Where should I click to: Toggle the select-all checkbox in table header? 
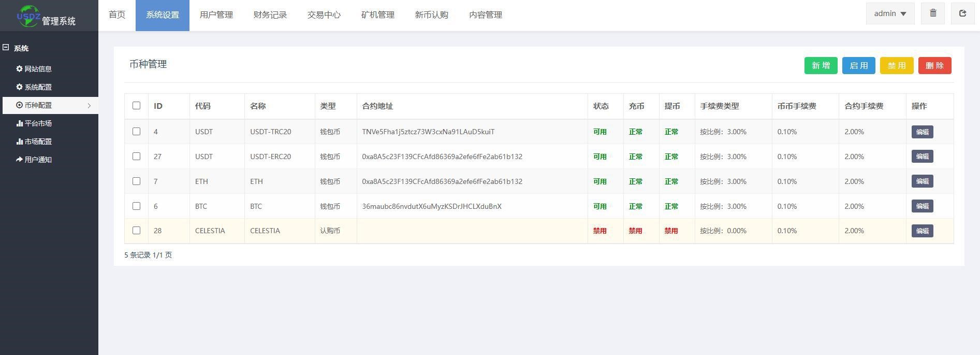coord(136,106)
